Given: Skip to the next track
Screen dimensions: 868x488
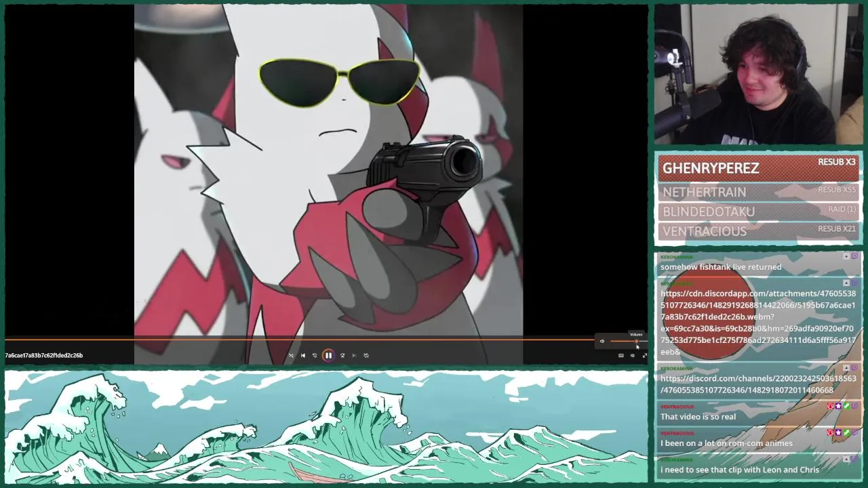Looking at the screenshot, I should (x=354, y=355).
